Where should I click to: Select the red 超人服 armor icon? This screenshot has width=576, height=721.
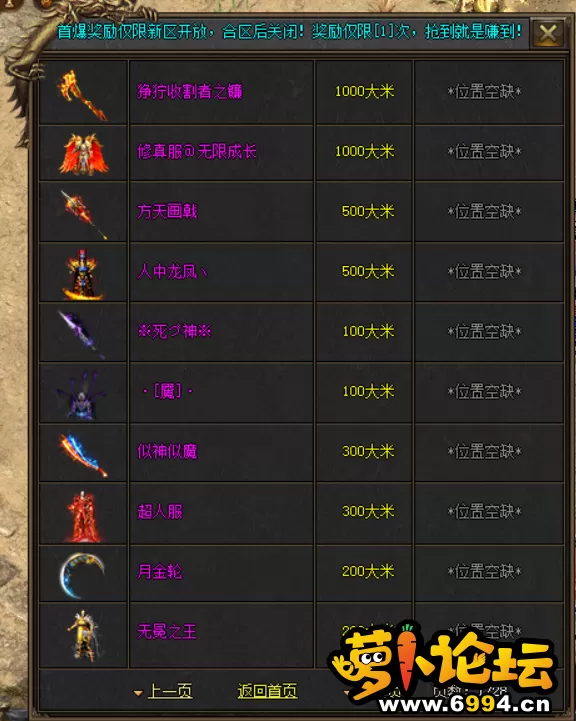click(x=83, y=515)
